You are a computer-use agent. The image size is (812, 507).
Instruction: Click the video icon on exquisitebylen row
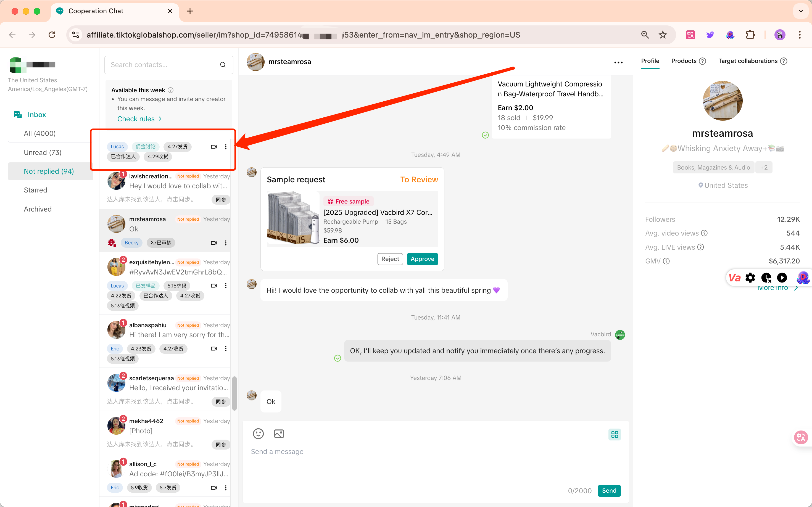point(214,286)
